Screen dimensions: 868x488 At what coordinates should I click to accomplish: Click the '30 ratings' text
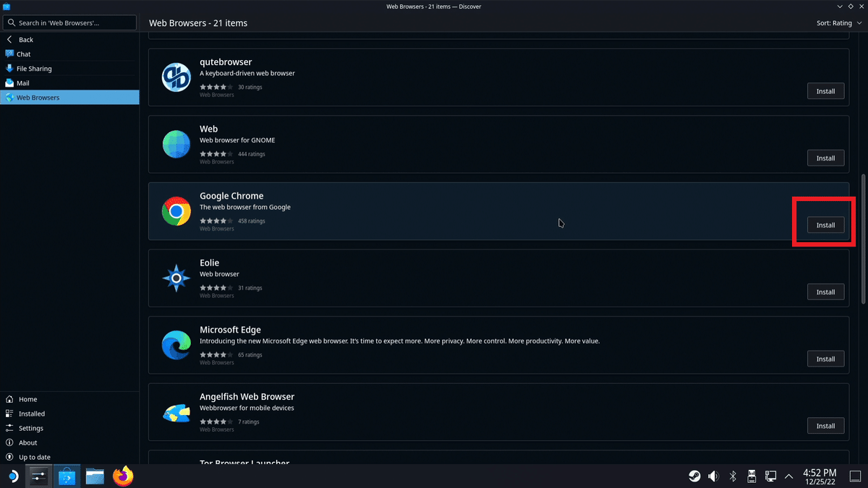pyautogui.click(x=250, y=87)
